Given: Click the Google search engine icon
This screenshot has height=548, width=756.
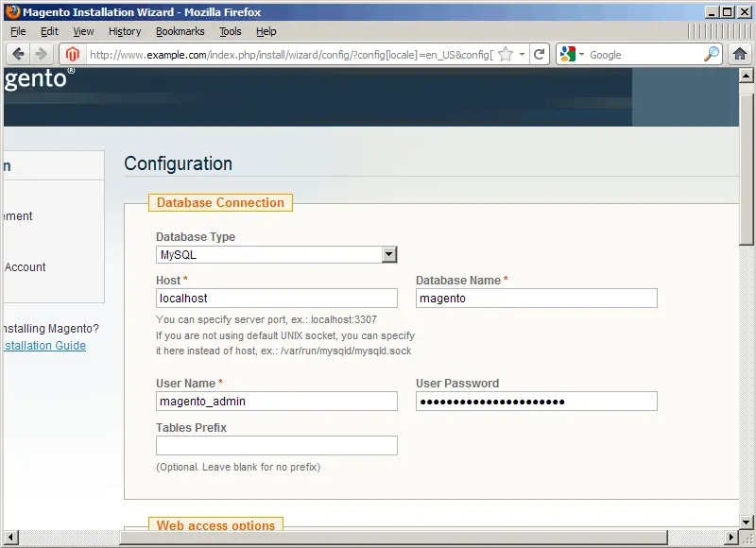Looking at the screenshot, I should 569,54.
